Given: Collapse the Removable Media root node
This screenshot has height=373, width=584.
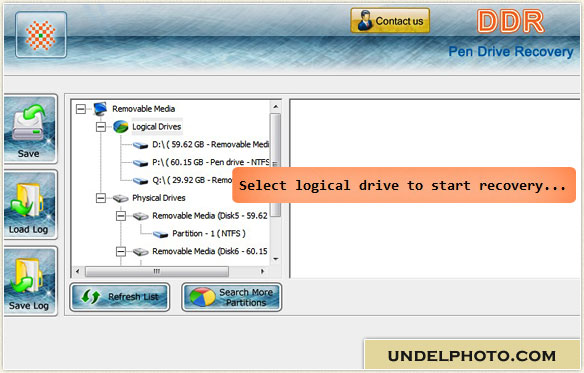Looking at the screenshot, I should pyautogui.click(x=80, y=109).
